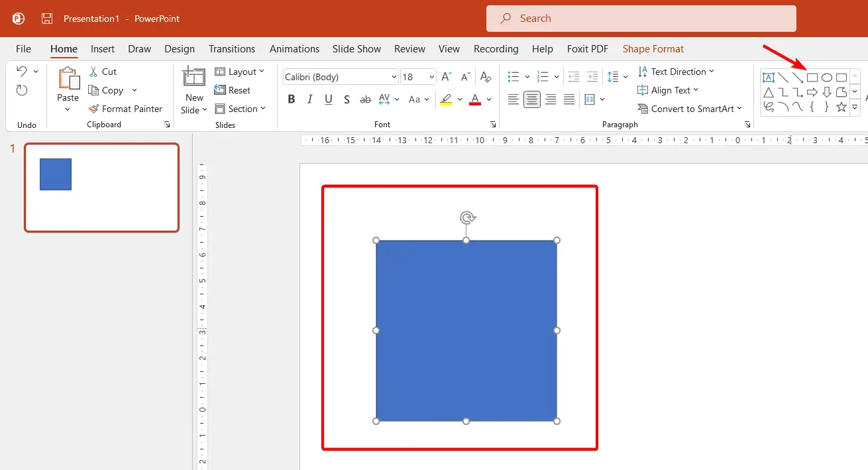The height and width of the screenshot is (470, 868).
Task: Open the Align Text dropdown
Action: pyautogui.click(x=668, y=90)
